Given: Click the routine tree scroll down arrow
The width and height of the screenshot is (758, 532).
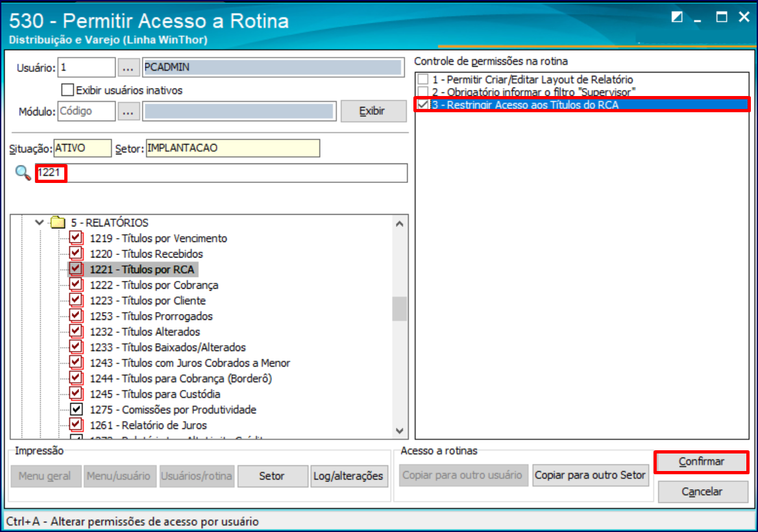Looking at the screenshot, I should [399, 431].
